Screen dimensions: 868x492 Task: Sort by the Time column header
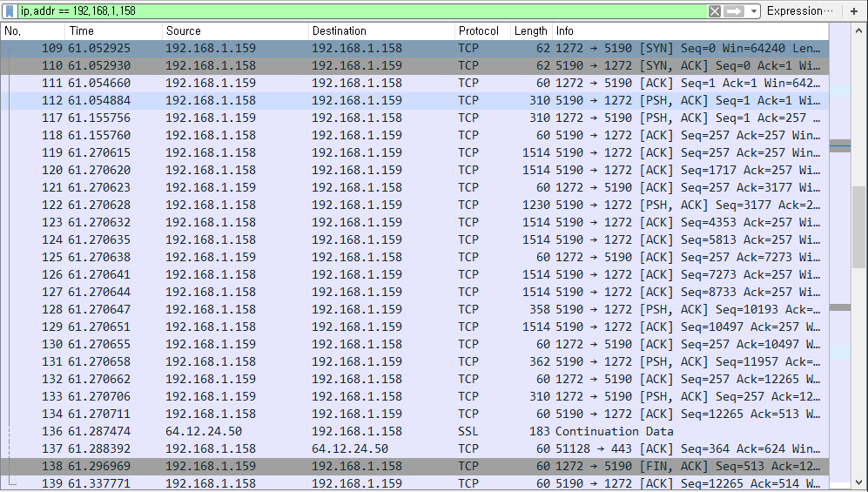113,31
